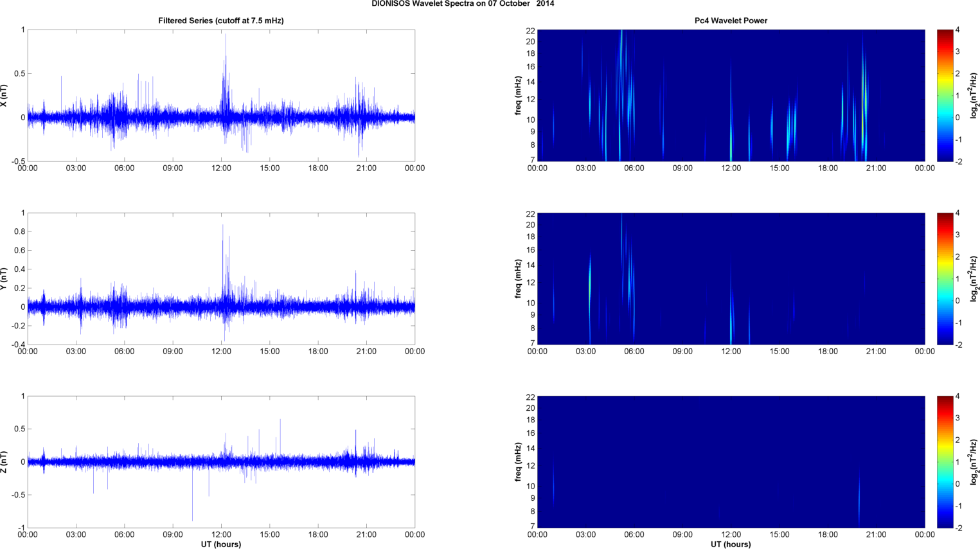Click the '21:00' tick under the Z time series
Viewport: 980px width, 549px height.
[366, 535]
